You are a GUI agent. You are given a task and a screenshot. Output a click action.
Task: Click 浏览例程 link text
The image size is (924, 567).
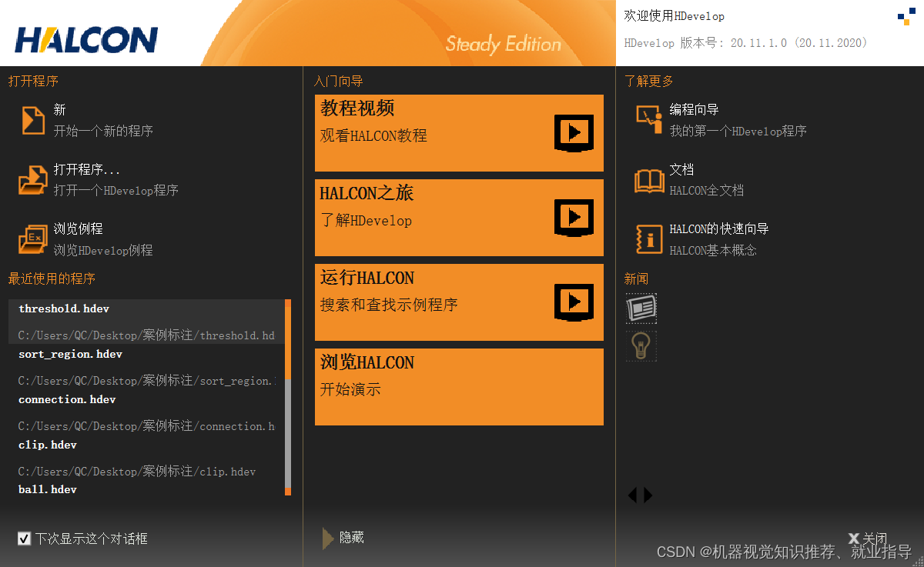(x=78, y=229)
